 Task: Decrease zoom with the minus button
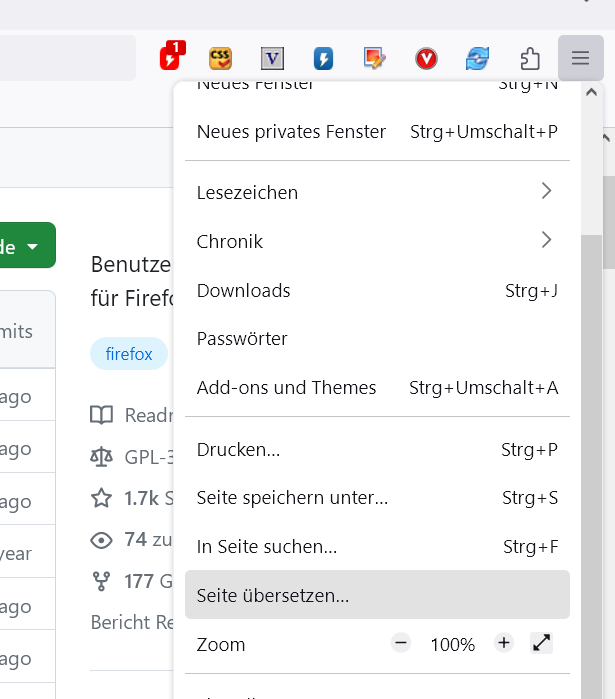pos(401,643)
